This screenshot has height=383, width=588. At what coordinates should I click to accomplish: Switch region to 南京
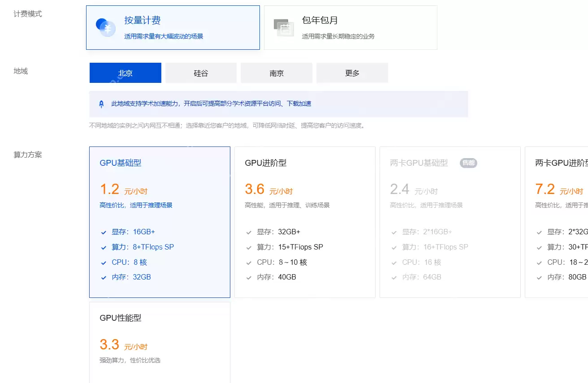pos(277,73)
